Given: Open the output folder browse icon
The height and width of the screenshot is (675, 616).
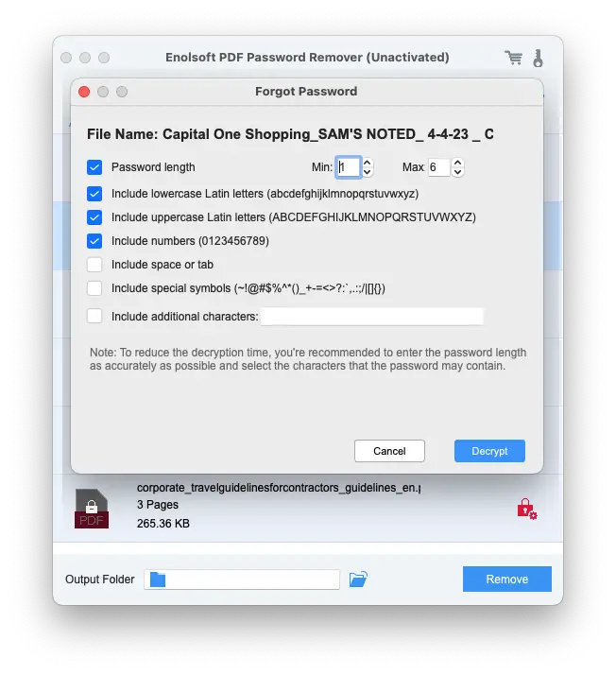Looking at the screenshot, I should [x=358, y=579].
